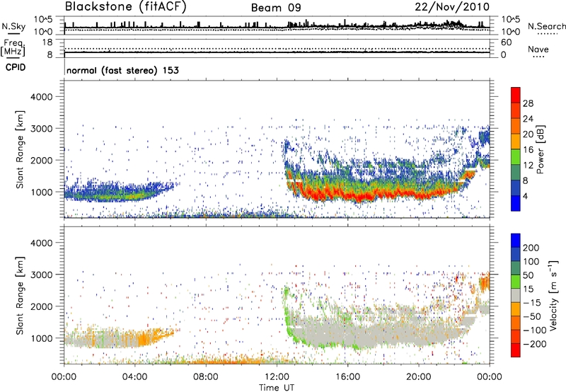Click the orange segment of power colorbar
The height and width of the screenshot is (392, 566).
[516, 126]
